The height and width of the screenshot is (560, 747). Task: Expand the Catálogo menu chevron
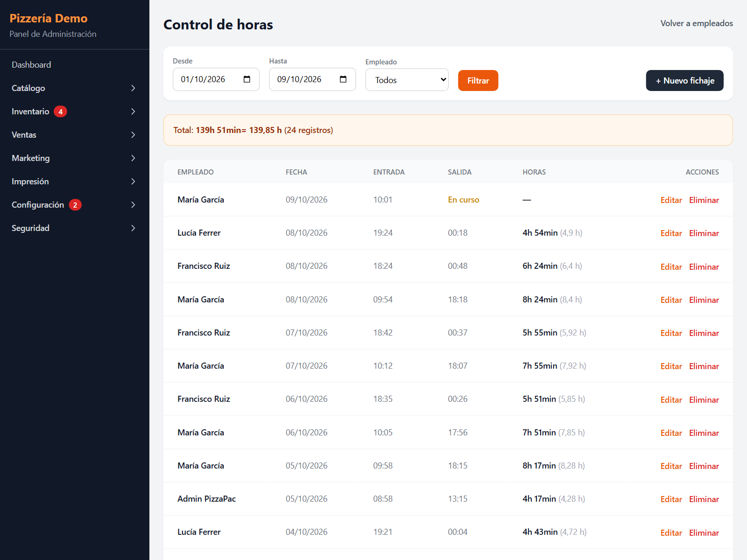(x=133, y=88)
